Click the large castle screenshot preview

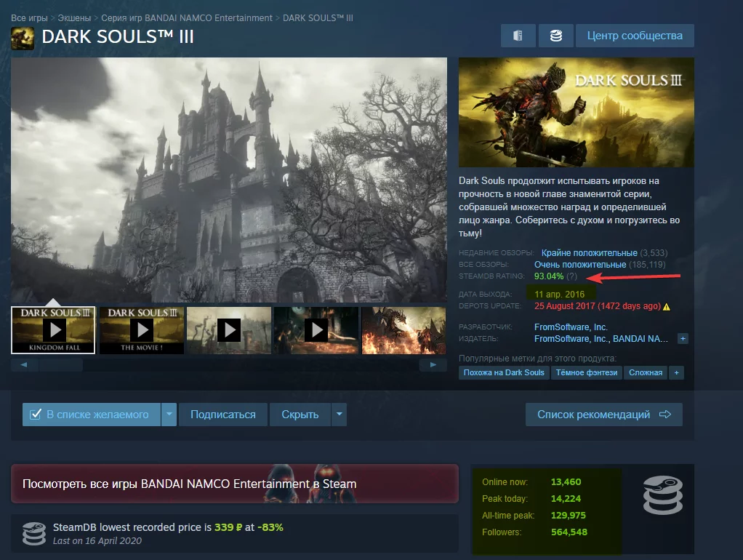pyautogui.click(x=229, y=180)
